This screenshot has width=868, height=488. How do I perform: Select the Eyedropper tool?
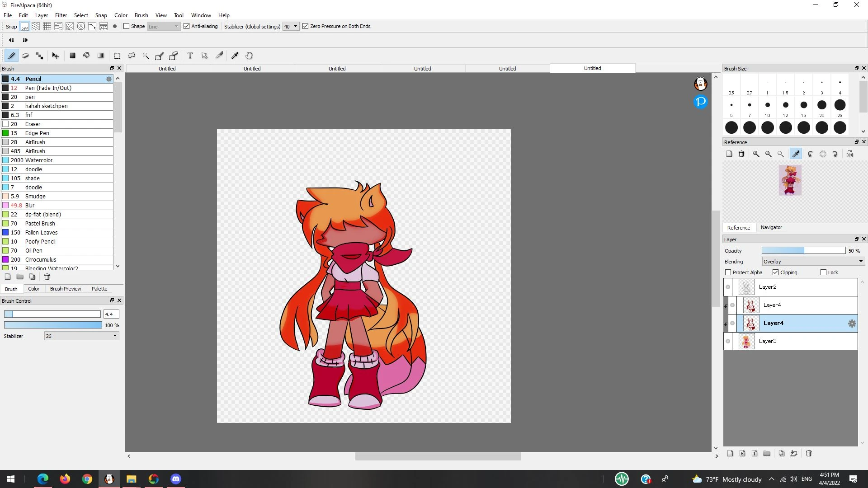[x=235, y=56]
